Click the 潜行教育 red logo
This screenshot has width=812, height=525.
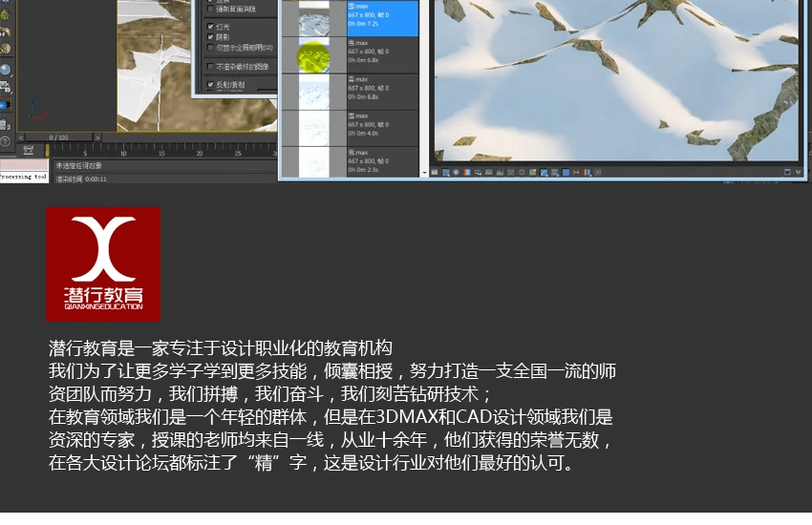tap(103, 264)
